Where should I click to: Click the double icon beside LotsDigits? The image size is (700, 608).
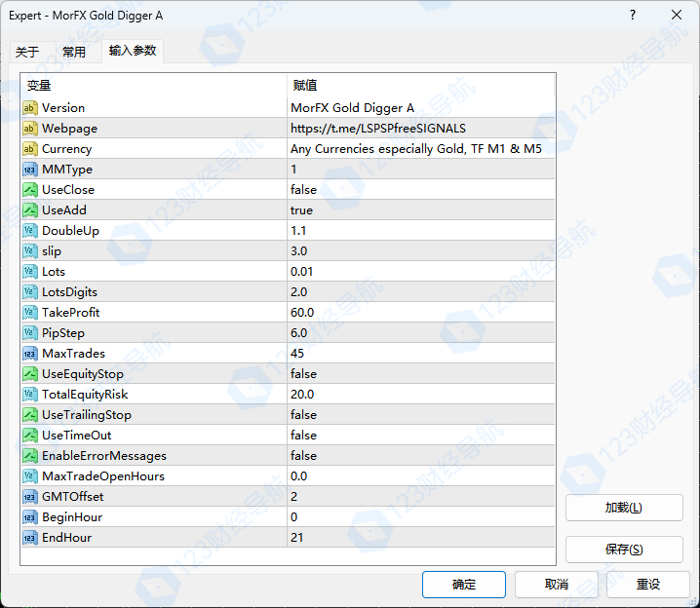pos(30,292)
